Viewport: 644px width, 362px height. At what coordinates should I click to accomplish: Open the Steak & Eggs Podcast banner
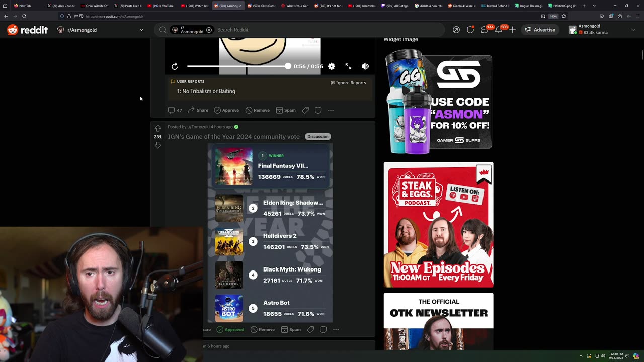coord(438,225)
